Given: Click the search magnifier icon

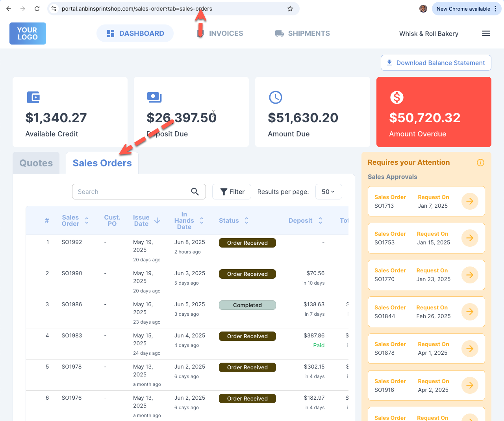Looking at the screenshot, I should tap(195, 192).
